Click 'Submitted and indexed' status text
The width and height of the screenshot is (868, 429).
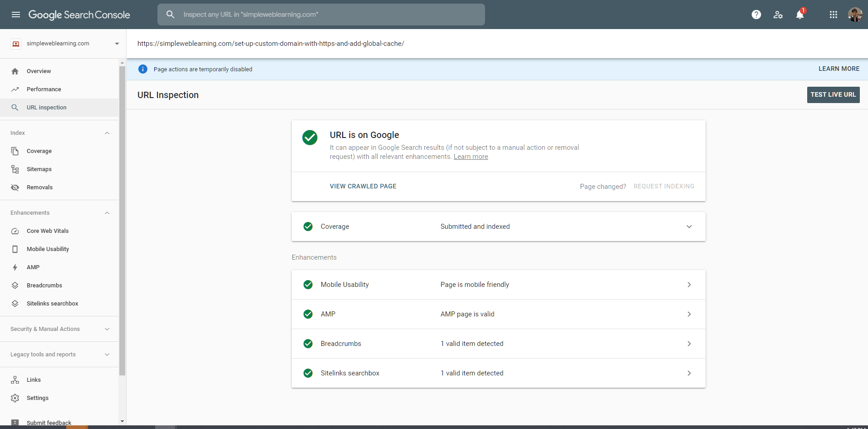point(475,227)
